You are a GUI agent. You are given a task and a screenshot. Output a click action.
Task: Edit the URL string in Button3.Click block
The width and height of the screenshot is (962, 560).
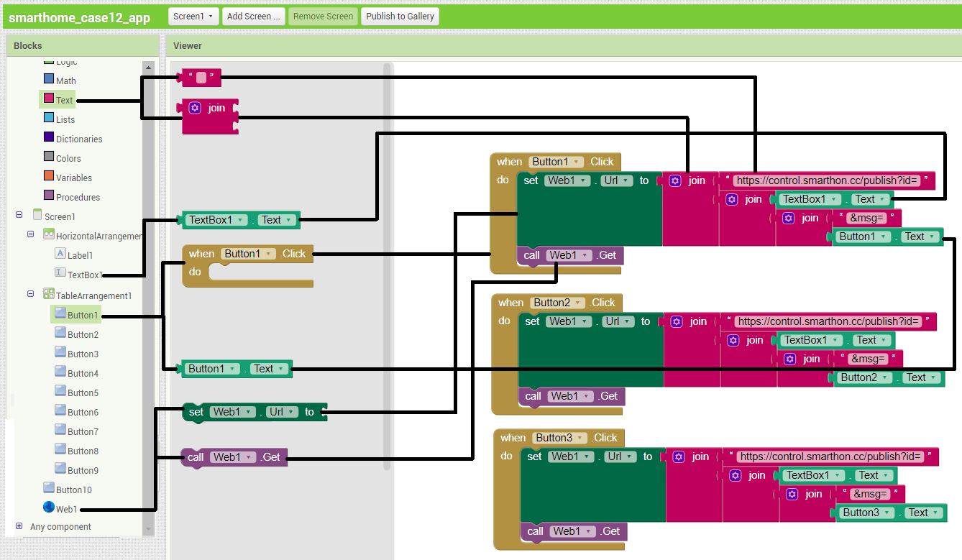click(x=831, y=456)
